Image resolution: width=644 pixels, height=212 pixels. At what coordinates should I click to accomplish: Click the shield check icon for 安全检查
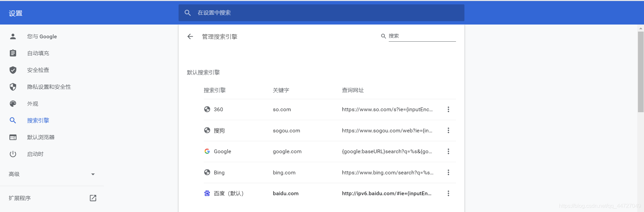click(13, 70)
